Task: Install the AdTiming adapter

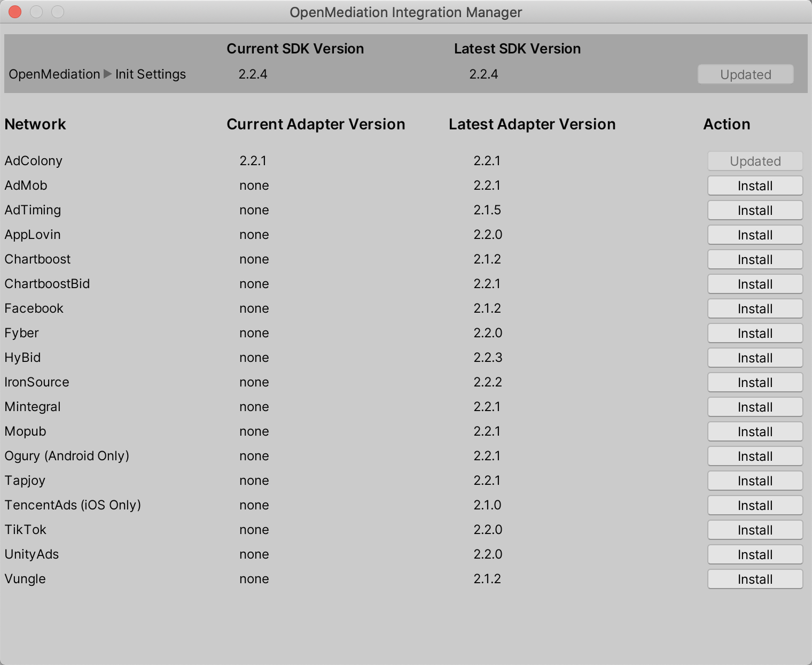Action: [x=755, y=210]
